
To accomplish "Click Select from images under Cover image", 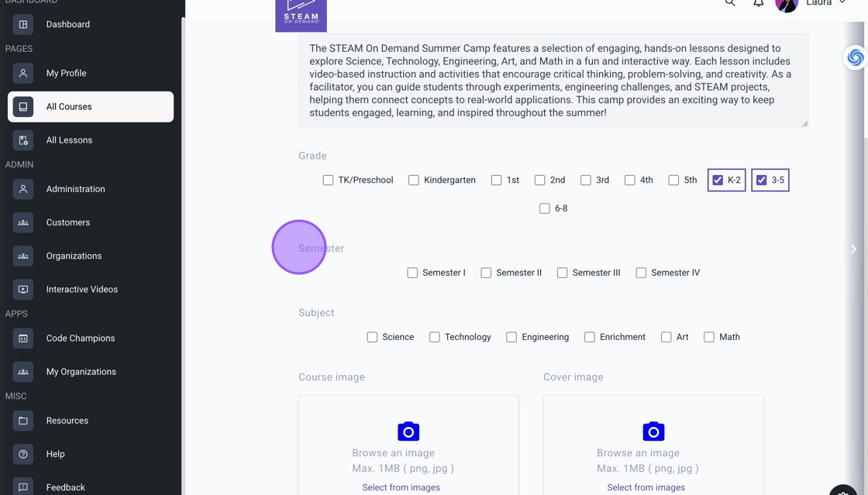I will point(646,487).
